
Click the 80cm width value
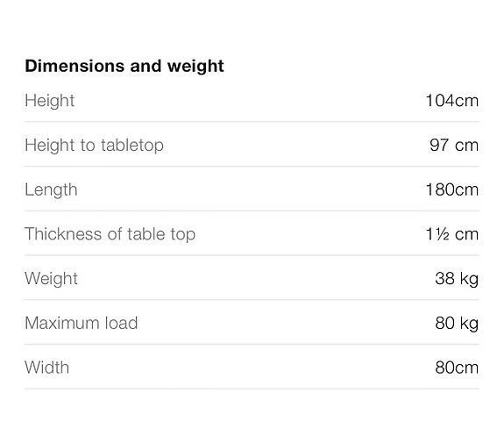457,367
